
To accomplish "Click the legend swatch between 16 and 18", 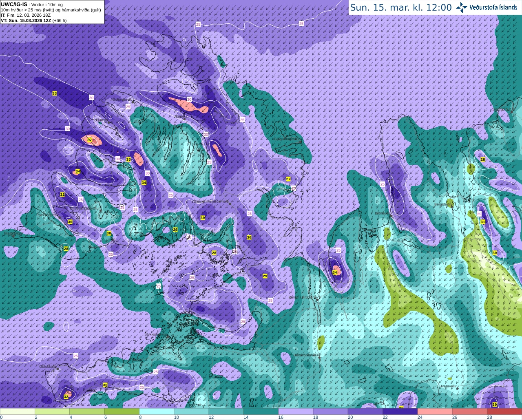I will click(296, 411).
